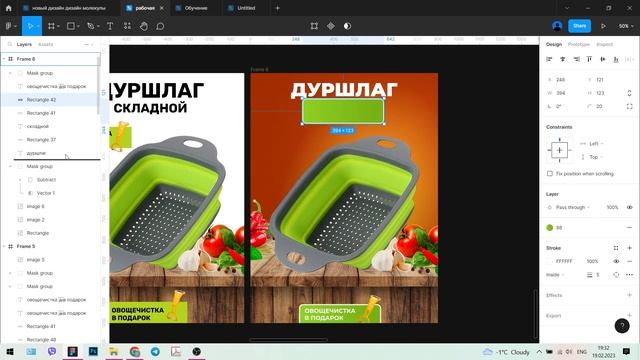640x360 pixels.
Task: Toggle Fix position when scrolling checkbox
Action: (x=550, y=173)
